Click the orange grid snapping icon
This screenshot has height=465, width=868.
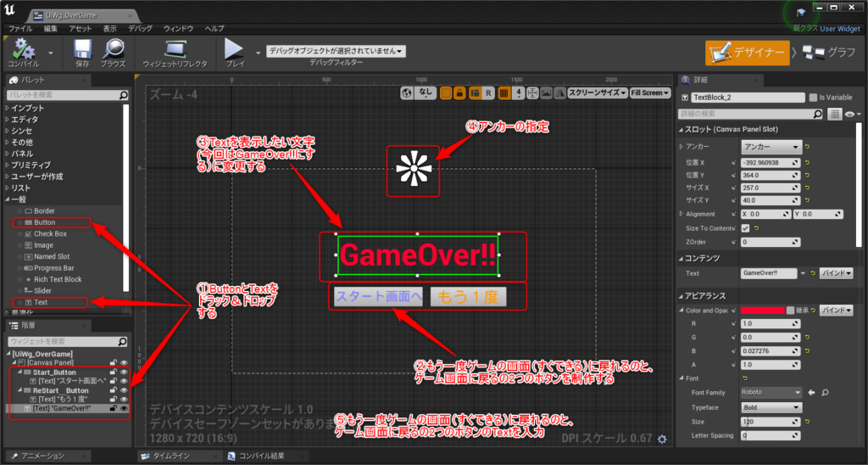pyautogui.click(x=504, y=92)
